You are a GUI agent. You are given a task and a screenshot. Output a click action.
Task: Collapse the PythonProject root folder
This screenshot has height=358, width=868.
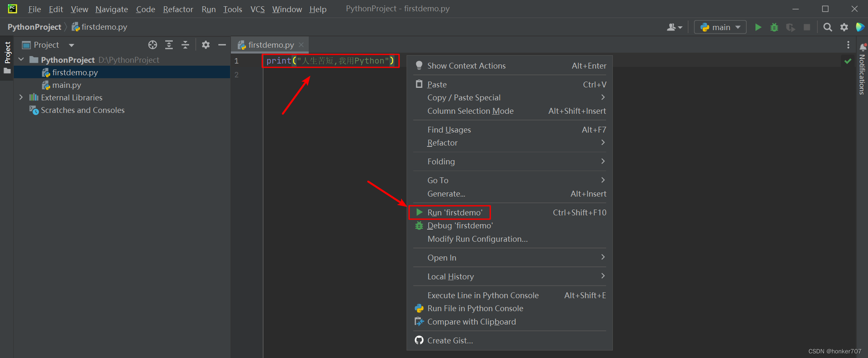(21, 60)
